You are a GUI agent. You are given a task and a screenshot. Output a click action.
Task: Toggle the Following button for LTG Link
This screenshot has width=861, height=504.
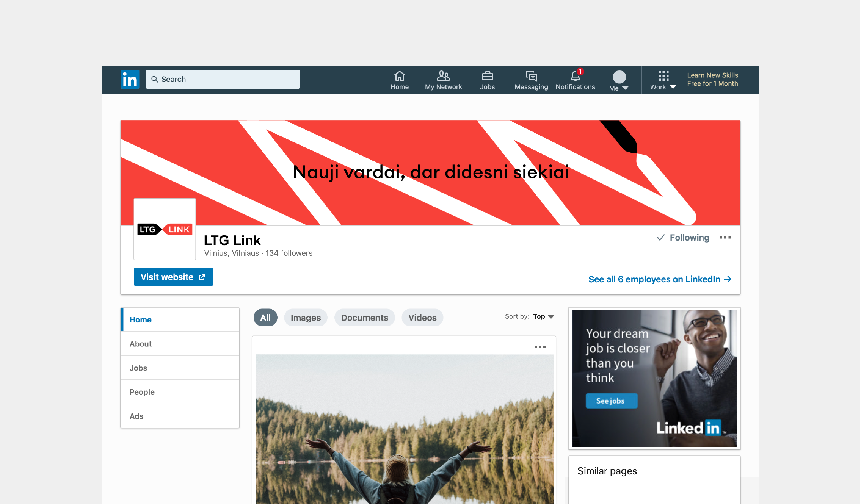point(683,238)
